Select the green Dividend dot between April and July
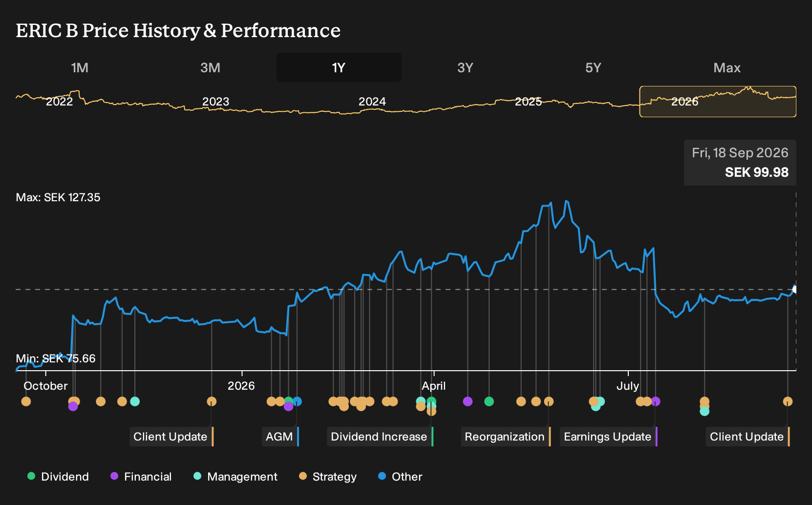 pyautogui.click(x=489, y=401)
